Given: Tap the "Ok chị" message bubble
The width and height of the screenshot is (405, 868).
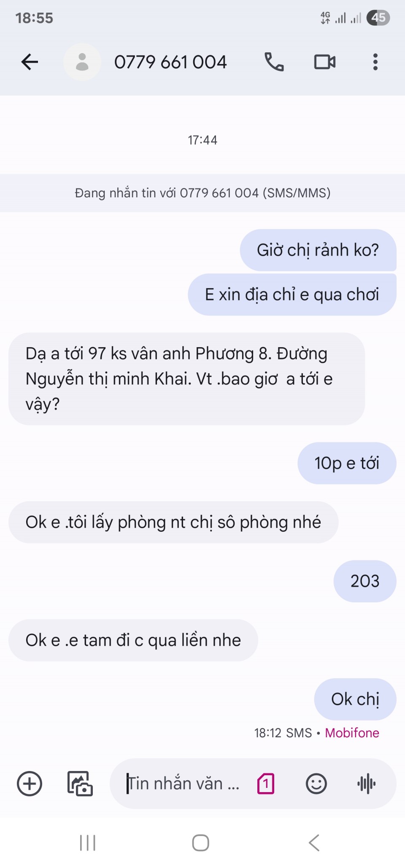Looking at the screenshot, I should pos(355,699).
